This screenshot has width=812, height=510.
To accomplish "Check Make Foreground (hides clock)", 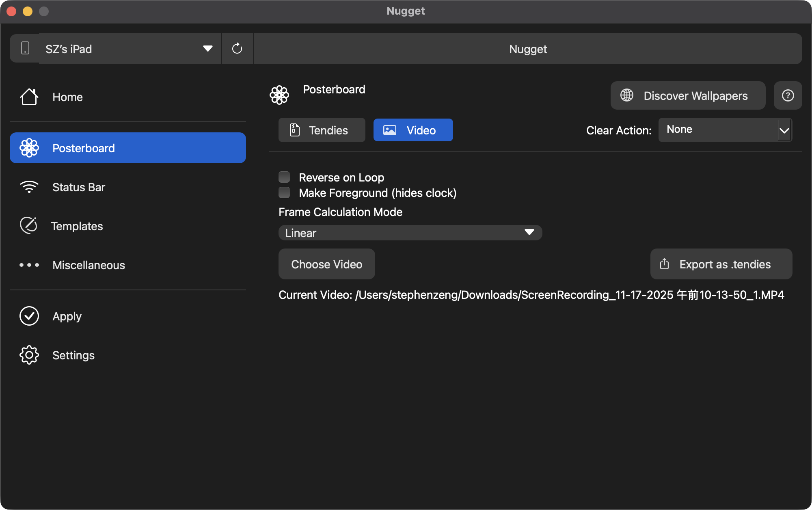I will [284, 192].
